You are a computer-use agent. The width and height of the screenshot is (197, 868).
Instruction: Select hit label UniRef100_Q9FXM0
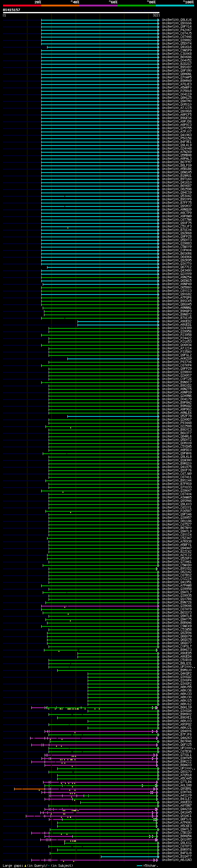click(177, 71)
